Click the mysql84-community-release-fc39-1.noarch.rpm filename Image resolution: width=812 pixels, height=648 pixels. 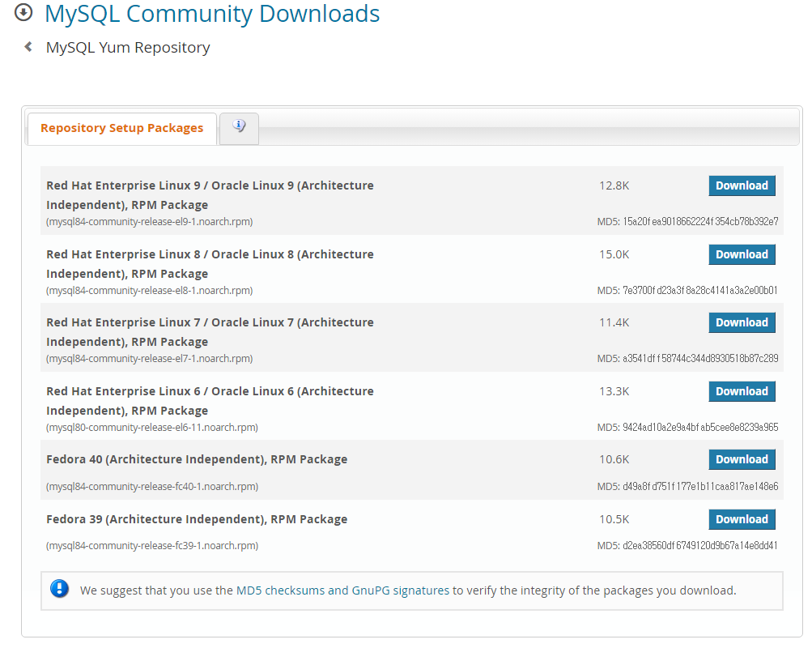click(x=152, y=545)
